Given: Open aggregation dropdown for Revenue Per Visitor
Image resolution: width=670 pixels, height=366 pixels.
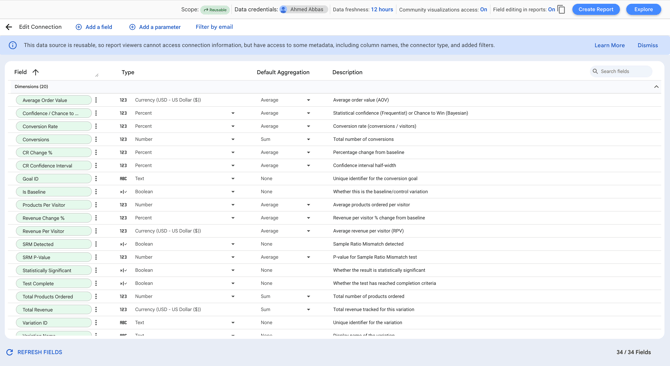Looking at the screenshot, I should pos(308,231).
